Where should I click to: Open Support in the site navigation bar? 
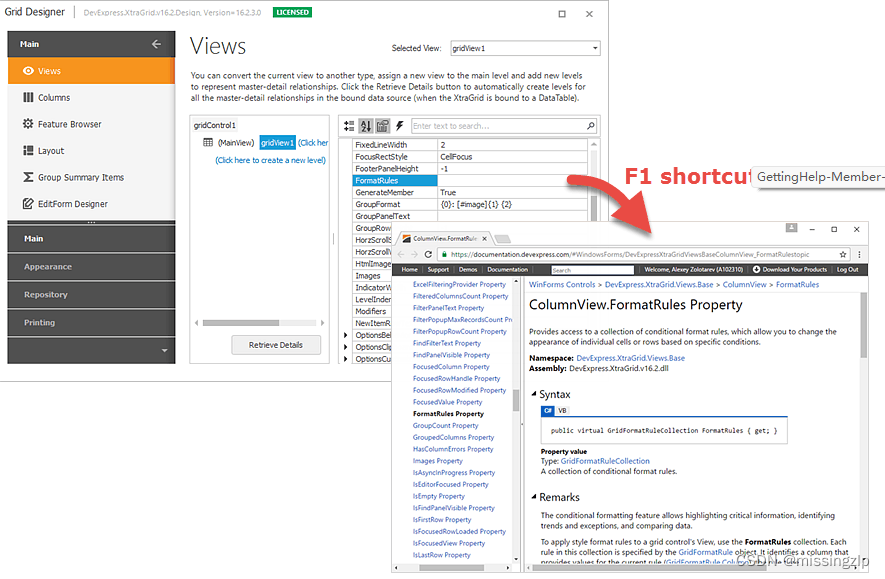(439, 270)
